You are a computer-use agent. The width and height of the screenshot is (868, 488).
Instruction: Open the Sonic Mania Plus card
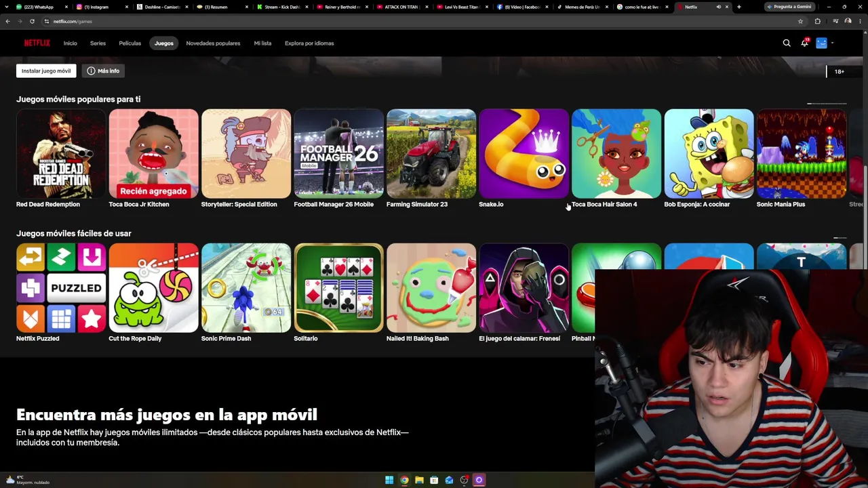point(802,153)
